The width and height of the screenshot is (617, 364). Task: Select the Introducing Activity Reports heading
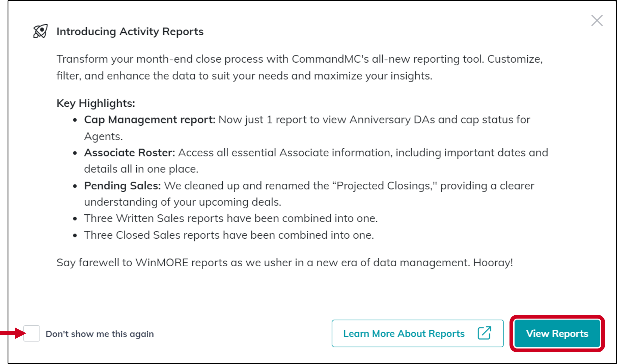(x=130, y=31)
